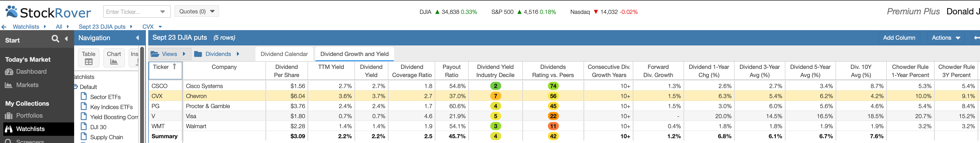
Task: Click the S&P 500 index quote
Action: [523, 12]
